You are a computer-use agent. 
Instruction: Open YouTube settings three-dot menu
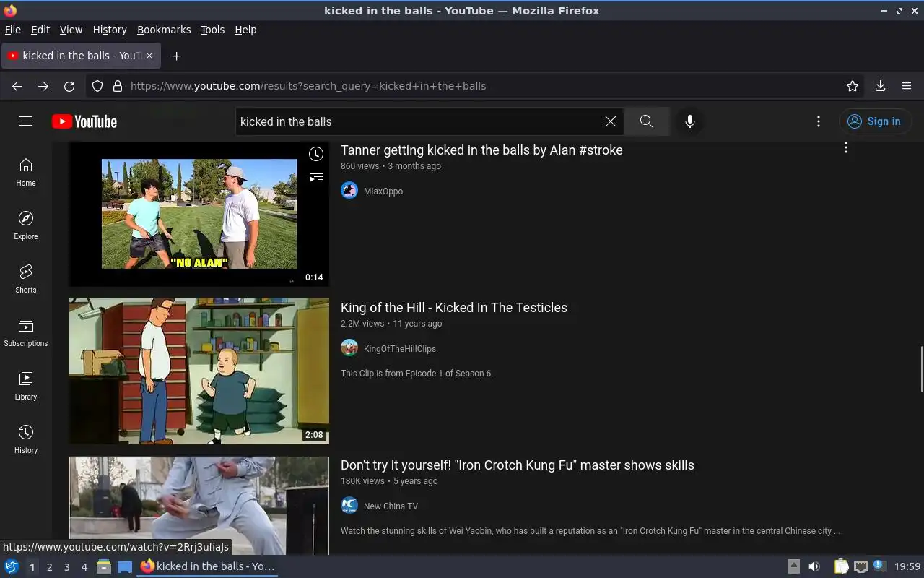pos(819,121)
